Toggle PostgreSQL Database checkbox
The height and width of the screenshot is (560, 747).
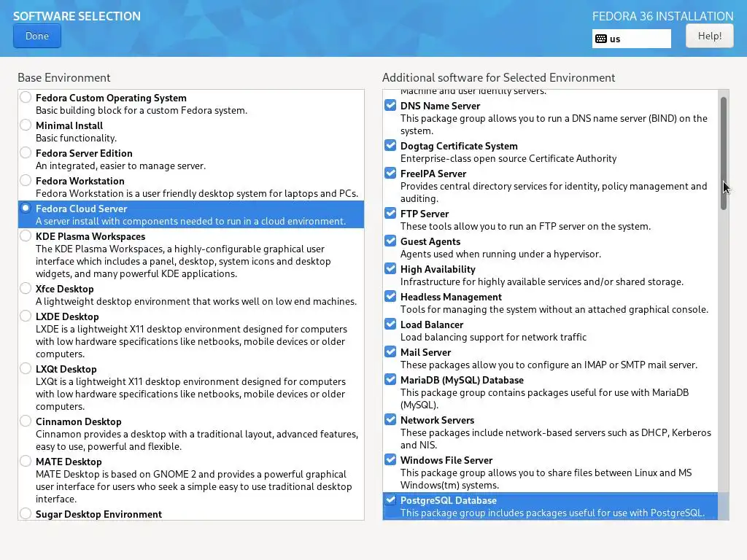[390, 499]
